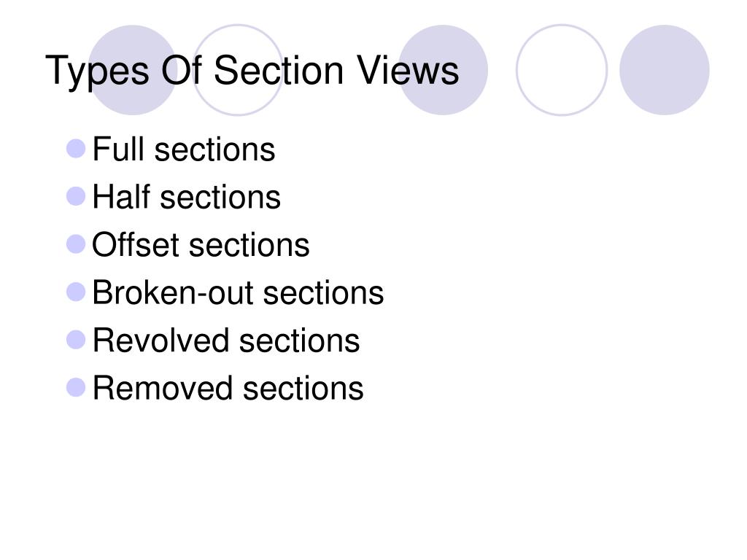Click the bullet beside Half sections
Screen dimensions: 747x560
tap(76, 196)
